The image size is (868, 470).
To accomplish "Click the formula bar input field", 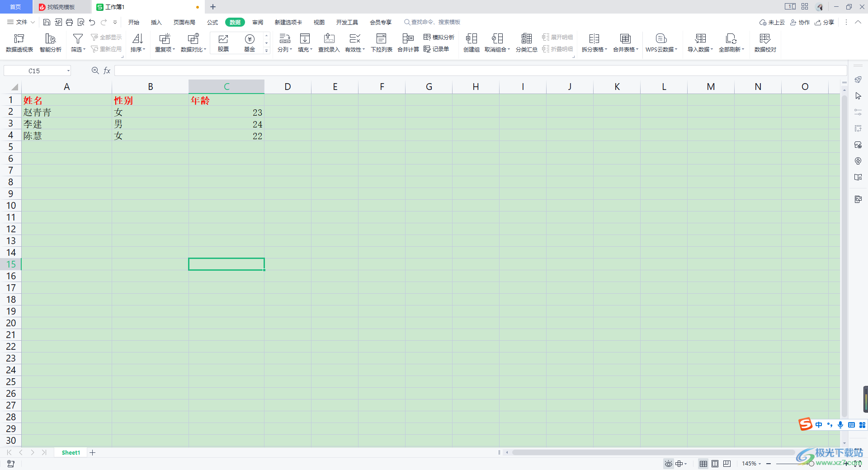I will [x=480, y=70].
